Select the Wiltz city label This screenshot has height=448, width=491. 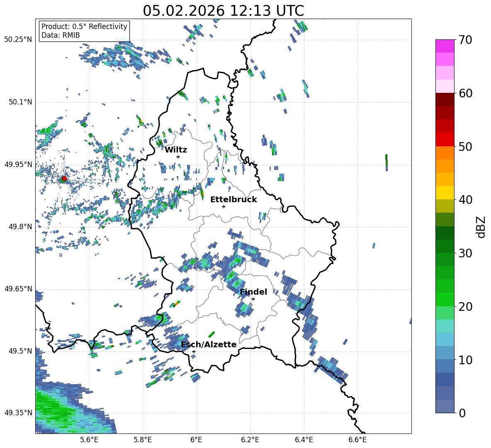176,150
